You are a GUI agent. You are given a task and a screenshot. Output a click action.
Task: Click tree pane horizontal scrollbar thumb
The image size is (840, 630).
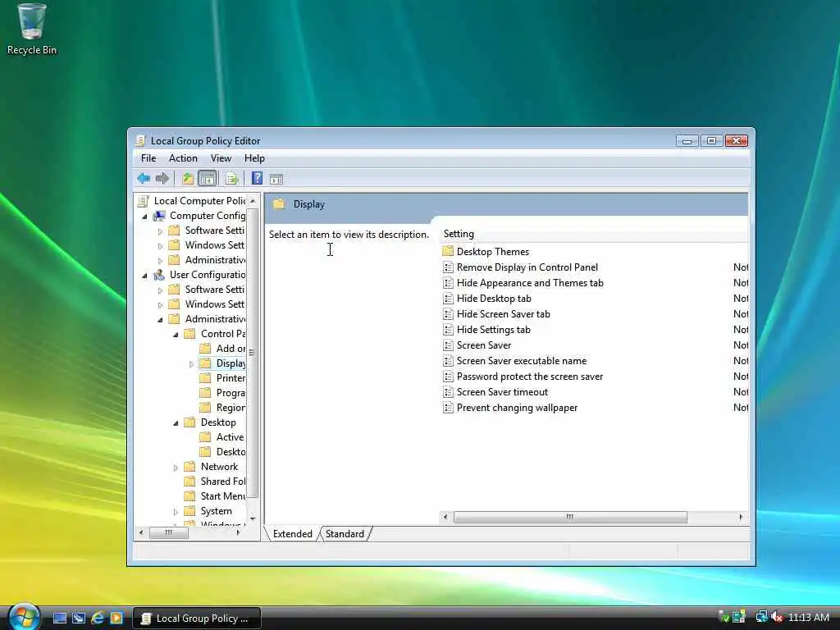click(x=169, y=532)
